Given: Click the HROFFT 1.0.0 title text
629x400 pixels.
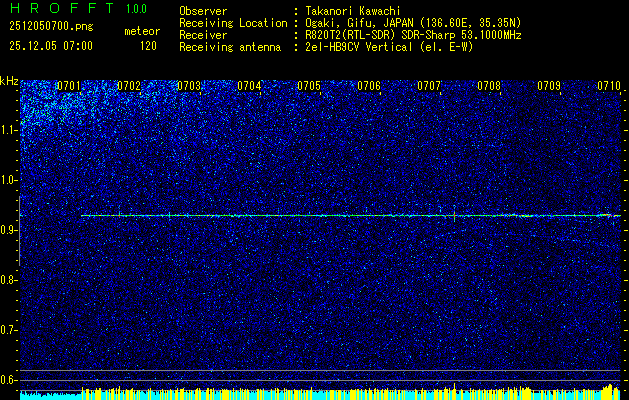Looking at the screenshot, I should [x=78, y=8].
